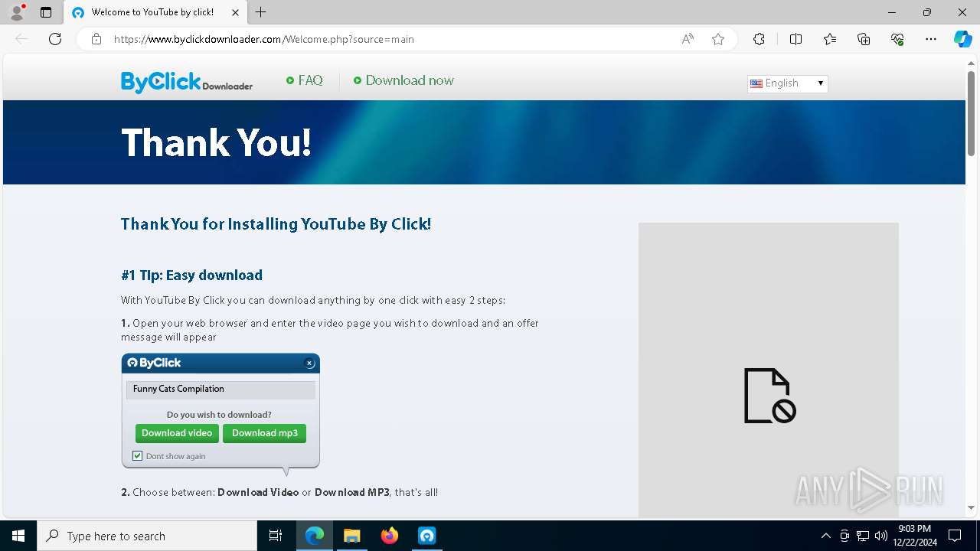980x551 pixels.
Task: Click the volume speaker icon
Action: (881, 536)
